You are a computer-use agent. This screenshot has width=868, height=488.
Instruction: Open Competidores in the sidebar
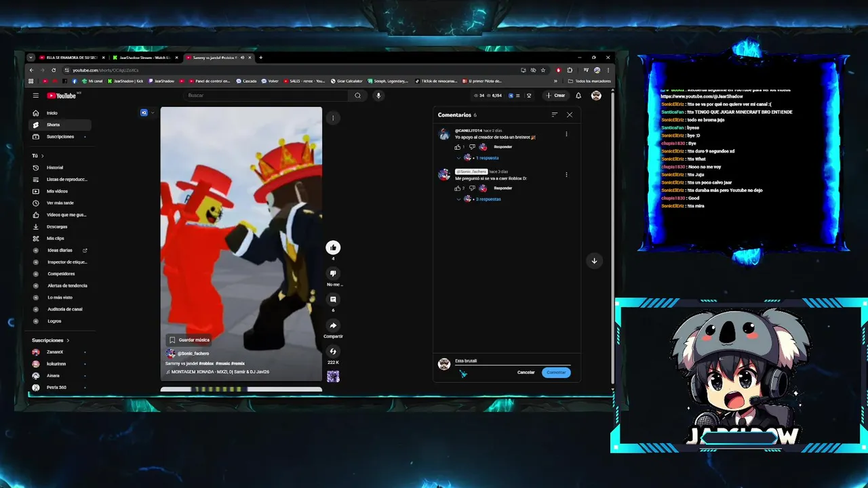60,274
